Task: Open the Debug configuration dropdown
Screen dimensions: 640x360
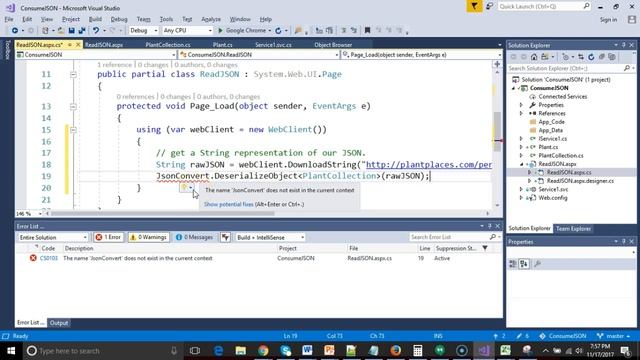Action: pos(143,31)
